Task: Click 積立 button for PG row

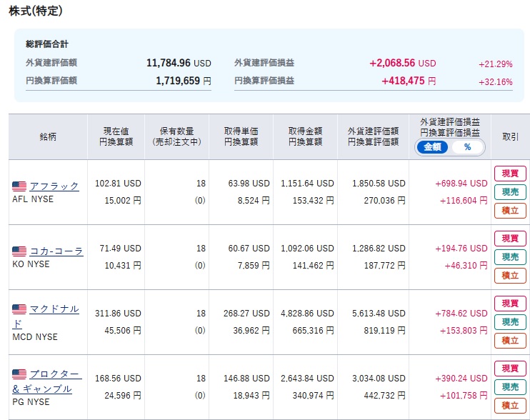Action: (510, 406)
